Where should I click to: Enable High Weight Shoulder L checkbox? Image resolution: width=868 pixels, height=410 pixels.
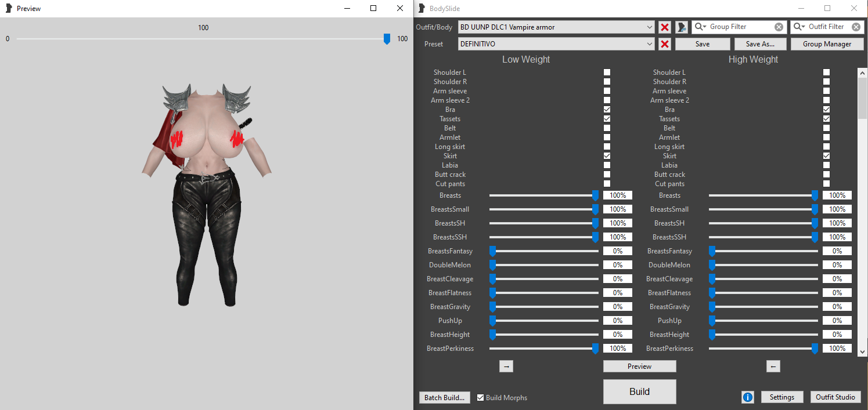(826, 72)
